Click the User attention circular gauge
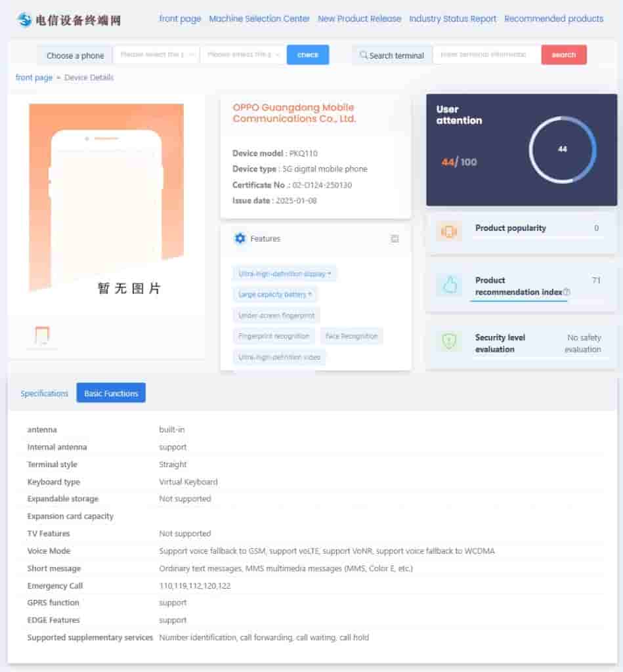Image resolution: width=623 pixels, height=672 pixels. coord(563,150)
